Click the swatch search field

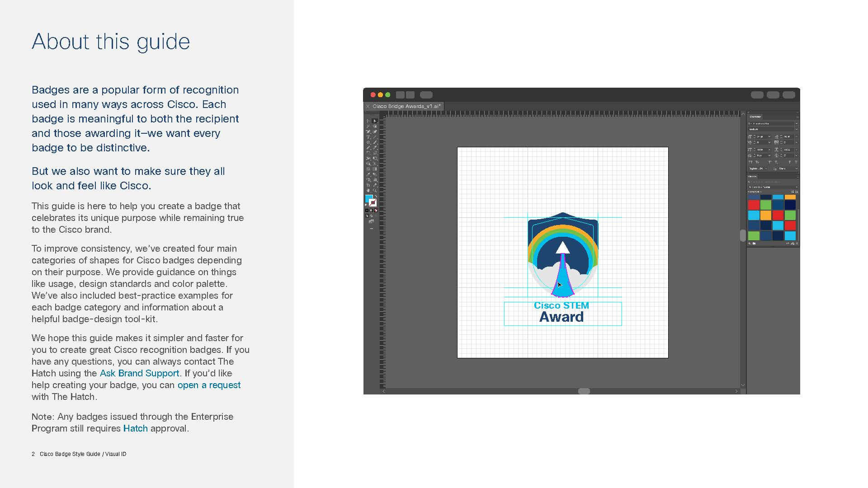pyautogui.click(x=773, y=182)
